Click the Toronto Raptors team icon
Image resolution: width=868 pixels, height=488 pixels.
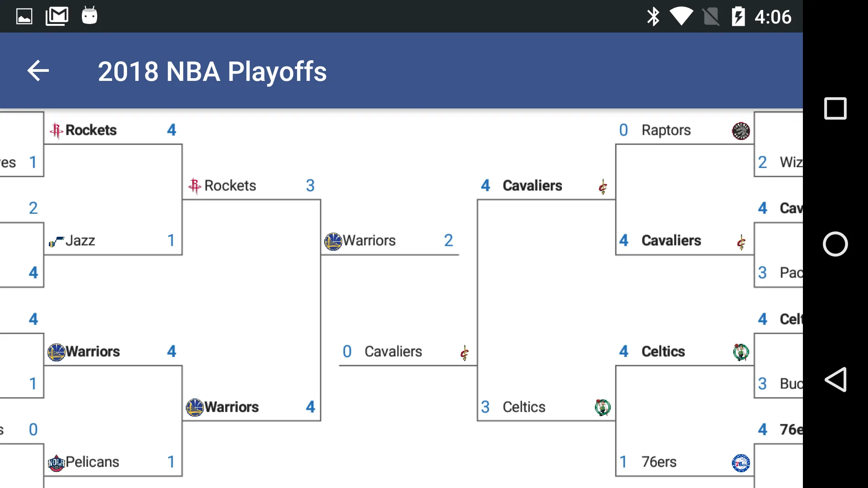[741, 131]
